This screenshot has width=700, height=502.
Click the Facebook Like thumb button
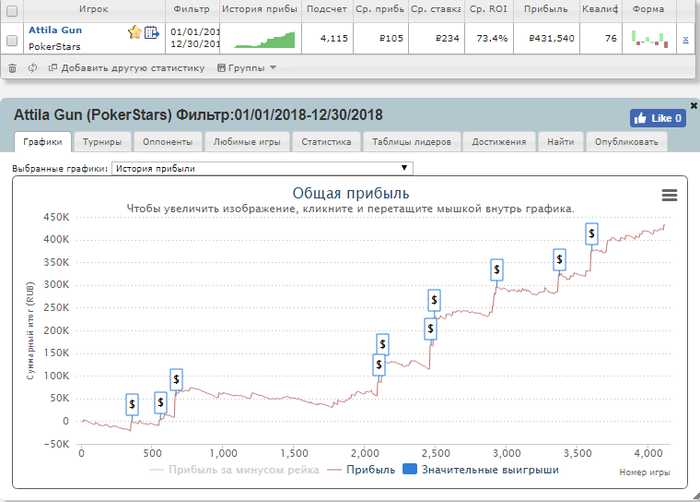point(658,118)
